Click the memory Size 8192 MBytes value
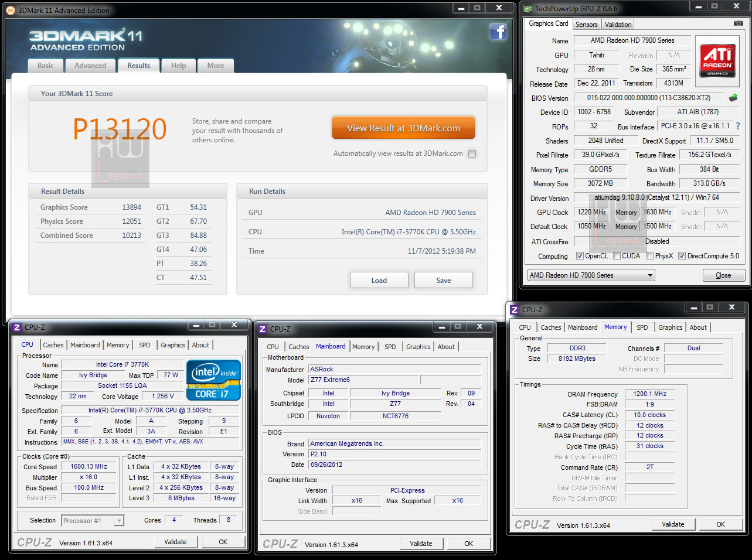The image size is (752, 560). click(x=577, y=358)
